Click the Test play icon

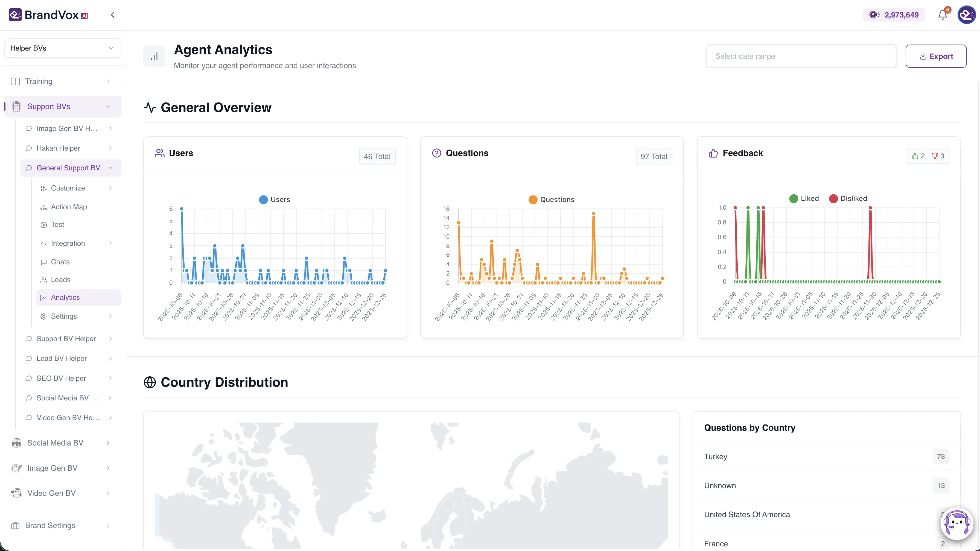click(x=44, y=225)
